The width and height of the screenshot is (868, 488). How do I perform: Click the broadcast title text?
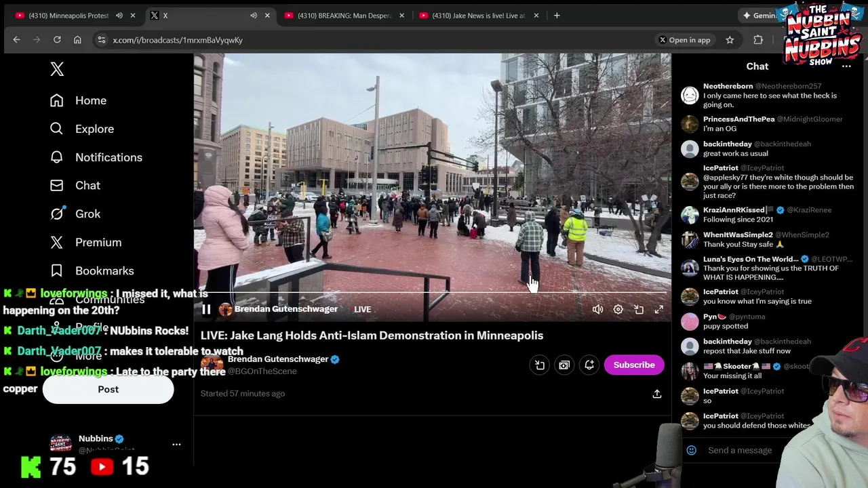pos(372,335)
